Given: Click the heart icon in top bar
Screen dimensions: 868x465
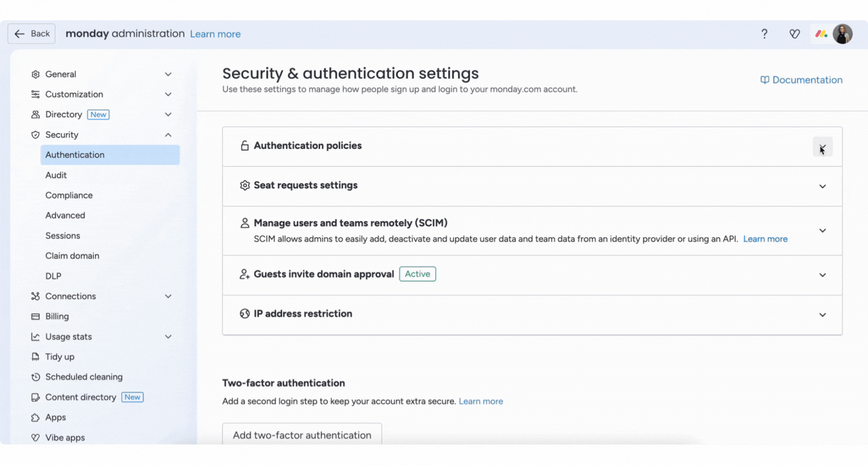Looking at the screenshot, I should point(795,34).
